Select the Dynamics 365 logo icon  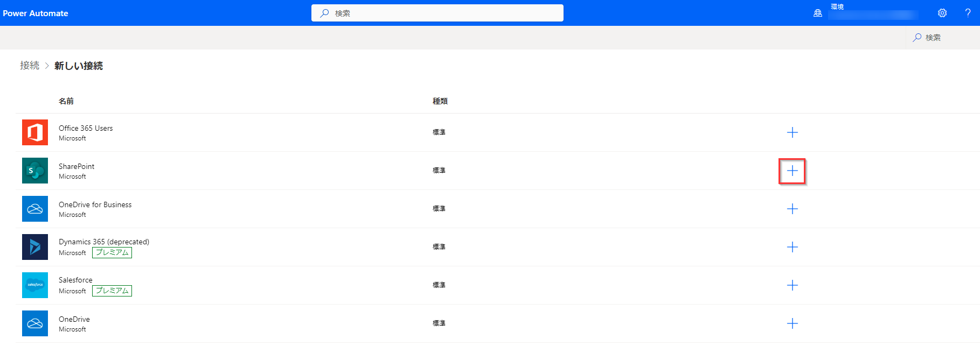pos(35,247)
